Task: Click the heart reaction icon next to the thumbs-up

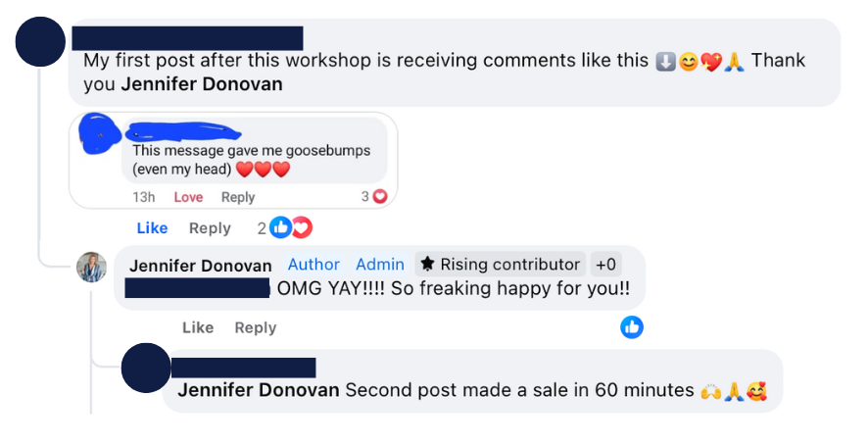Action: (303, 227)
